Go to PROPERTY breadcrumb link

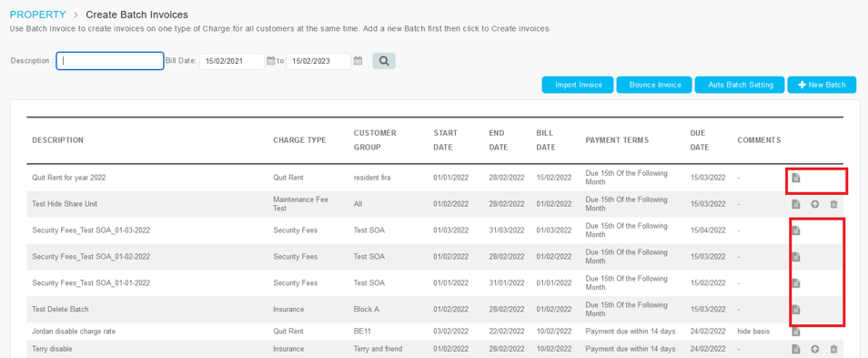pyautogui.click(x=37, y=15)
